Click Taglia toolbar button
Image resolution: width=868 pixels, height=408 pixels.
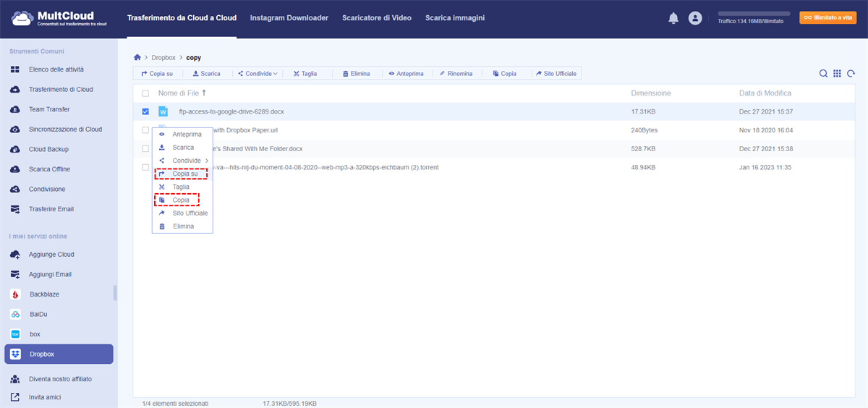tap(305, 74)
